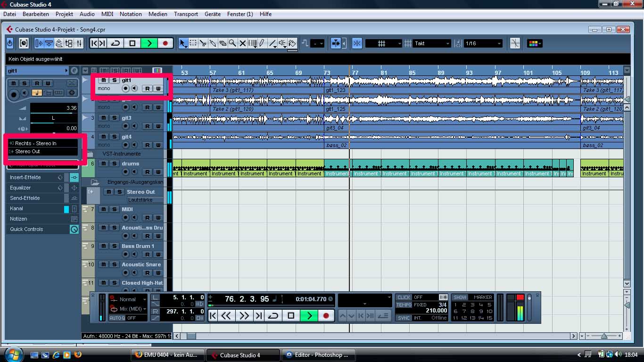The width and height of the screenshot is (644, 362).
Task: Toggle the metronome CLICK button
Action: [x=404, y=297]
